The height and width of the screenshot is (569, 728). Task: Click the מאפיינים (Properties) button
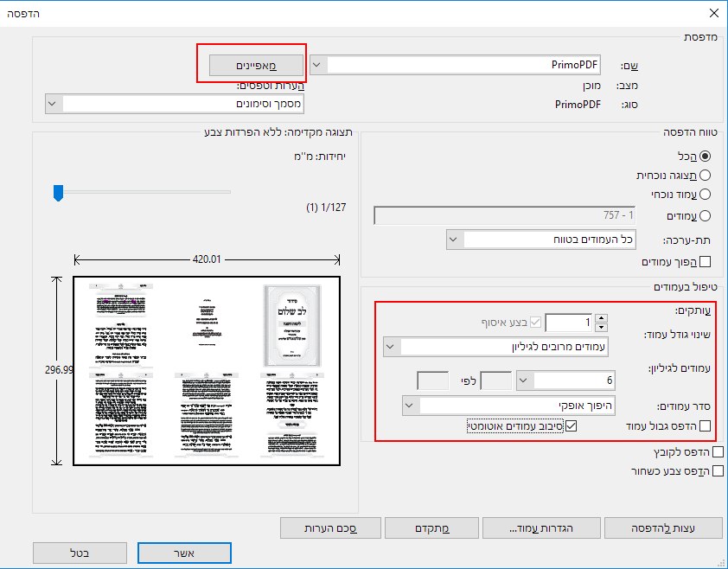(x=256, y=66)
